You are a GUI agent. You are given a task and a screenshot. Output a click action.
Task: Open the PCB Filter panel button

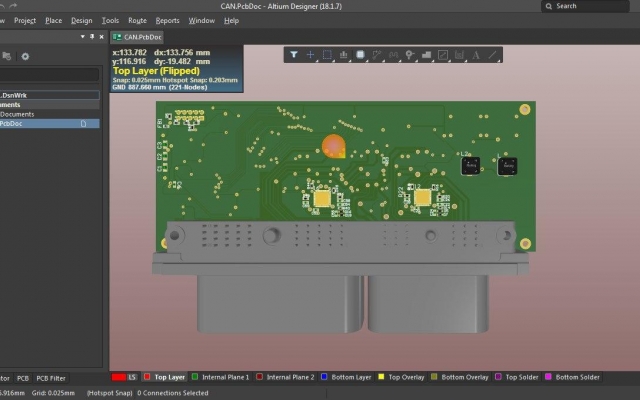coord(51,378)
